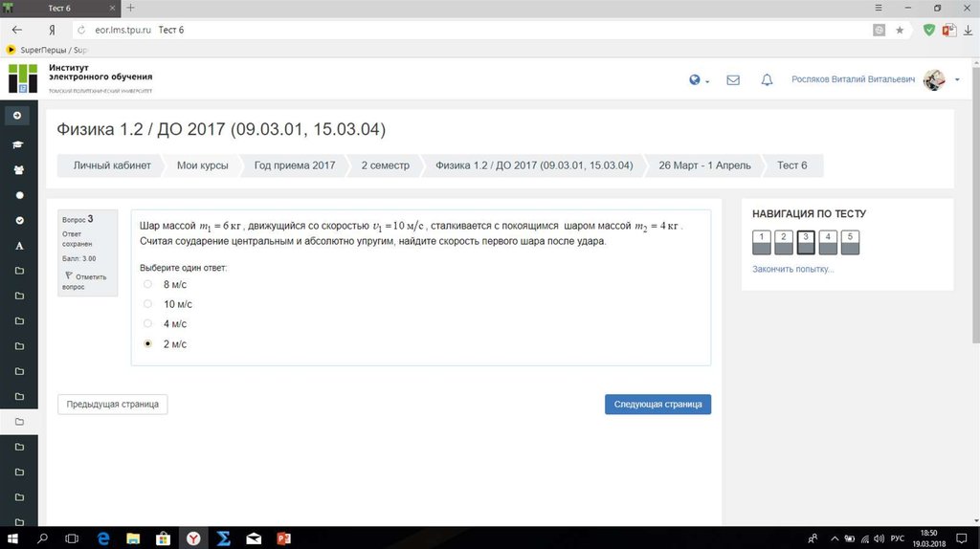Open Тест 6 breadcrumb
980x549 pixels.
(791, 165)
